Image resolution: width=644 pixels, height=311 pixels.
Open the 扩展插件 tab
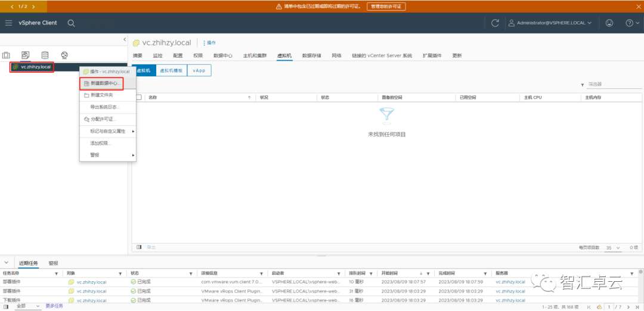click(432, 55)
